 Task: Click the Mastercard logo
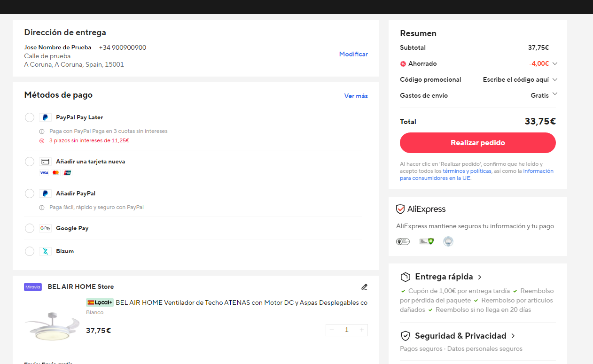(55, 173)
